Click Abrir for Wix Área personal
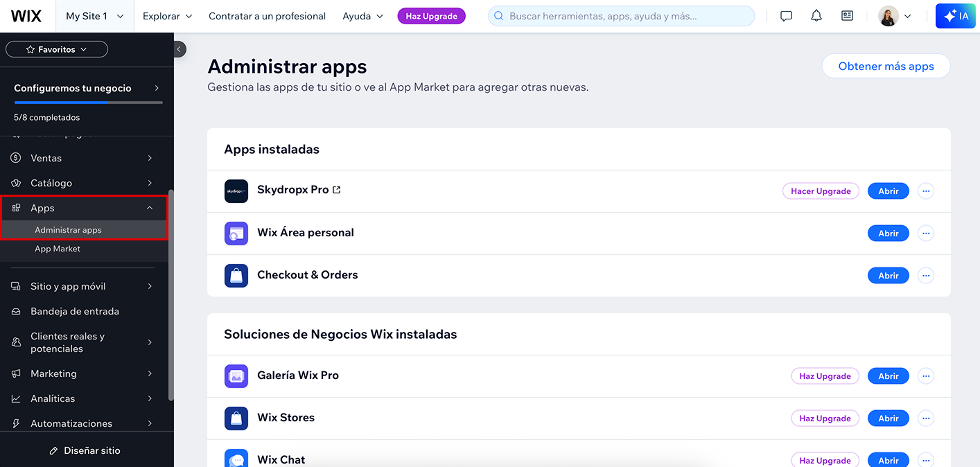The width and height of the screenshot is (980, 467). (889, 233)
